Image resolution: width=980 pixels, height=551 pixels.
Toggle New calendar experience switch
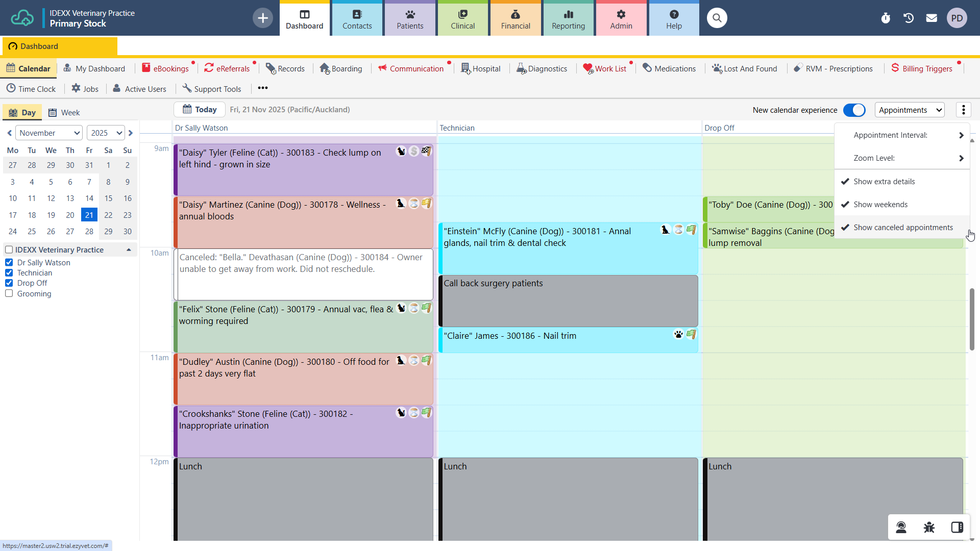(854, 110)
